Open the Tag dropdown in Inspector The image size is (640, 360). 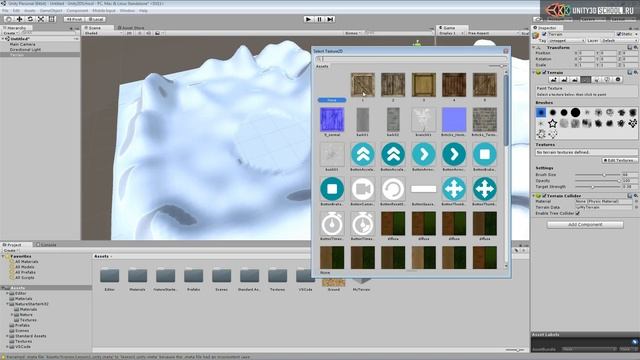(567, 41)
